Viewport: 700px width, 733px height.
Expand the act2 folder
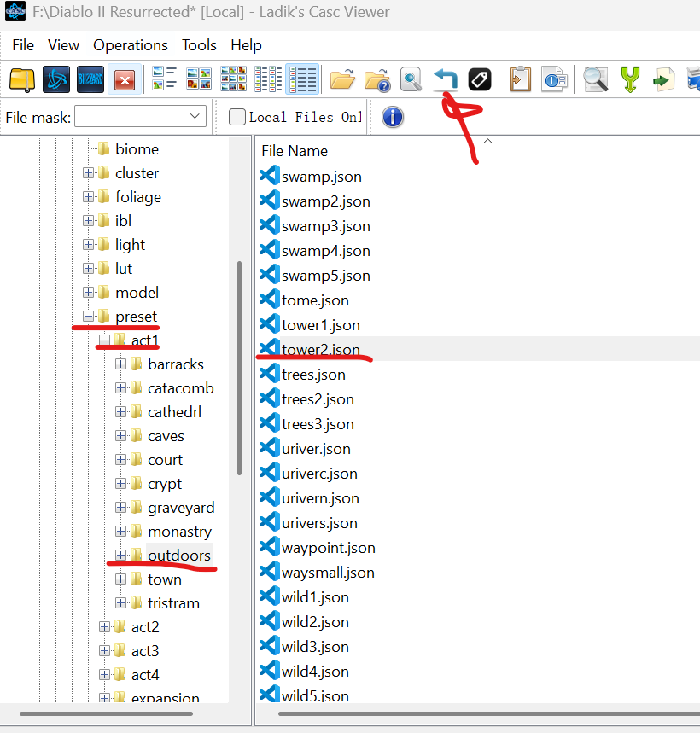pos(104,626)
